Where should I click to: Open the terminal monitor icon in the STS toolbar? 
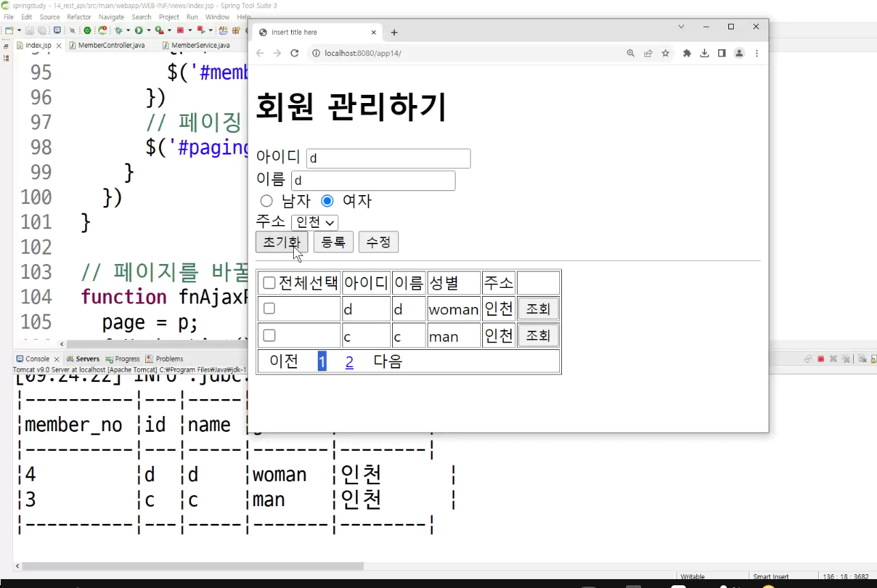[x=57, y=31]
